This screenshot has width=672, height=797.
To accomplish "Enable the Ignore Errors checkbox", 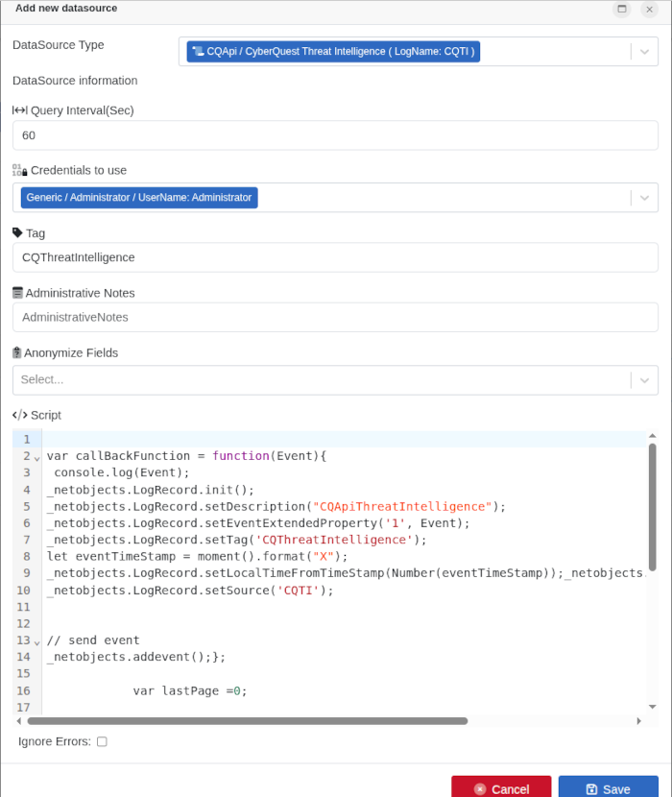I will click(101, 741).
